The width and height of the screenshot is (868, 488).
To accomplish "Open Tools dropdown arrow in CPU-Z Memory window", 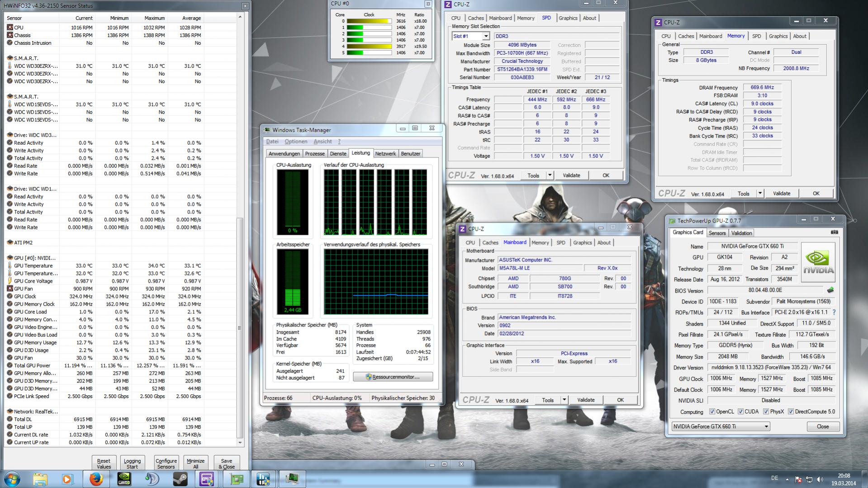I will [760, 194].
